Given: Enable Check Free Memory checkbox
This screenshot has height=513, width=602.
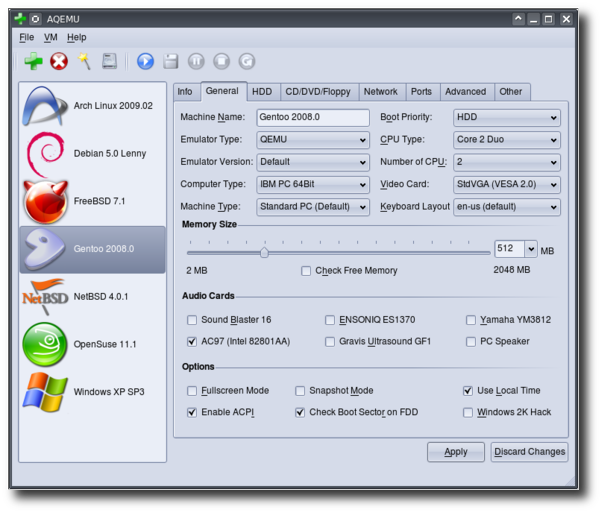Looking at the screenshot, I should [306, 271].
